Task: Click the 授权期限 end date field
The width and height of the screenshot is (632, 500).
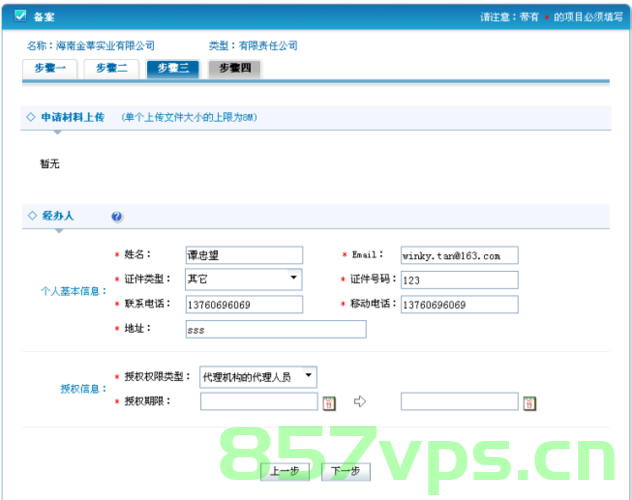Action: [x=459, y=402]
